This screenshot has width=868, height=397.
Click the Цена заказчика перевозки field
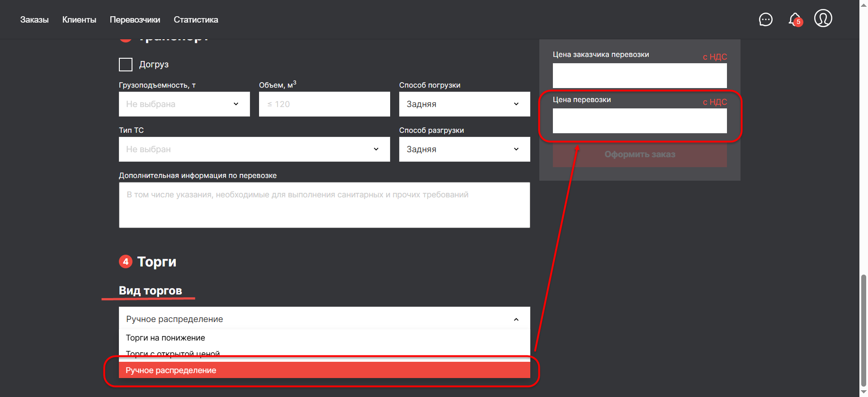(x=639, y=75)
